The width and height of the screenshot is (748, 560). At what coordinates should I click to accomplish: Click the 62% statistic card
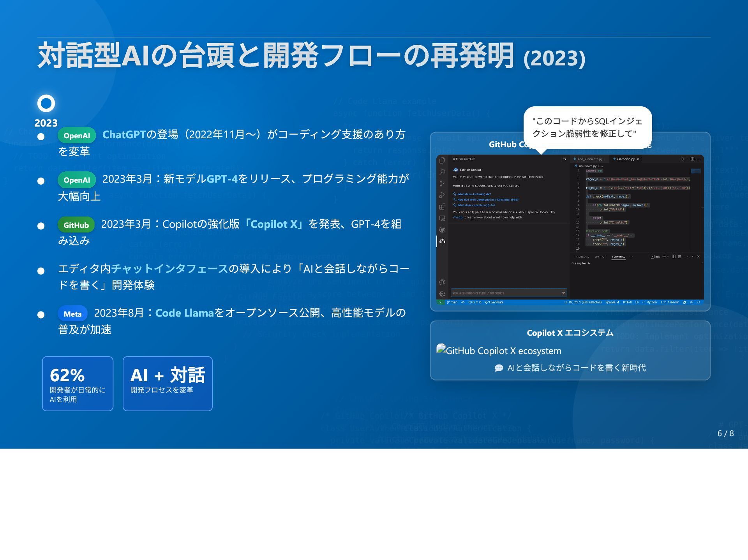78,384
